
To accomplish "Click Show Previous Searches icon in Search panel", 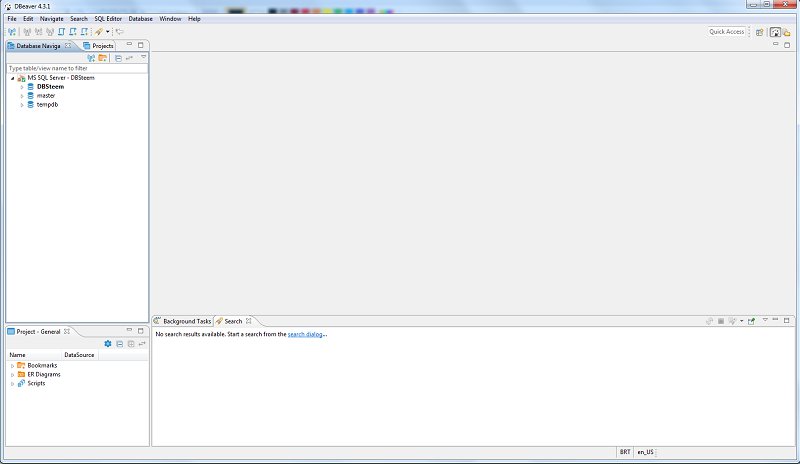I will point(732,321).
